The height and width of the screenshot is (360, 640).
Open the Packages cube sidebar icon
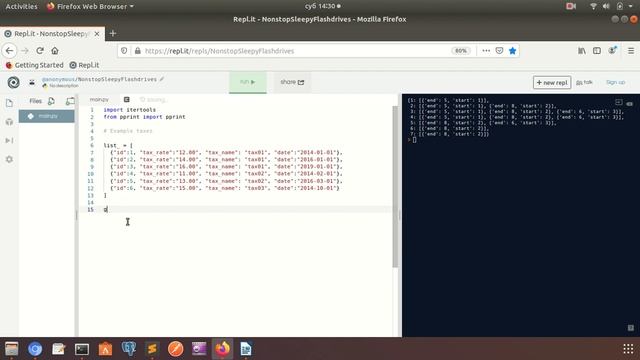click(9, 122)
